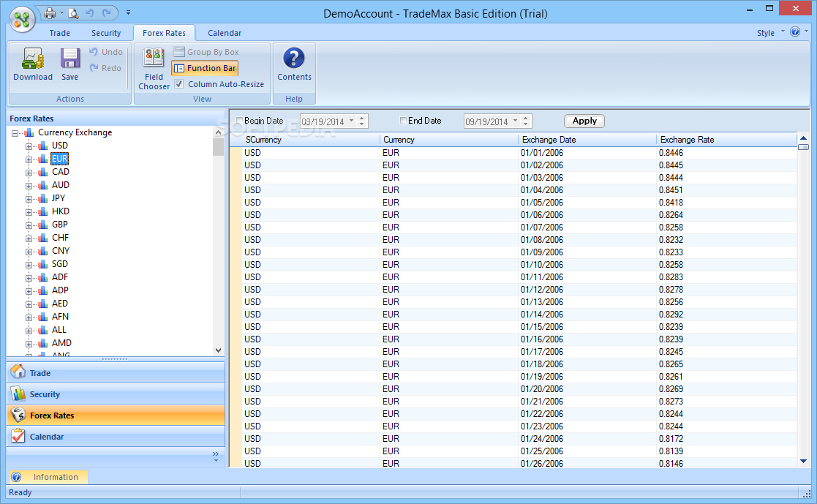Click the TradeMax application orb button
Screen dimensions: 817x504
(21, 20)
